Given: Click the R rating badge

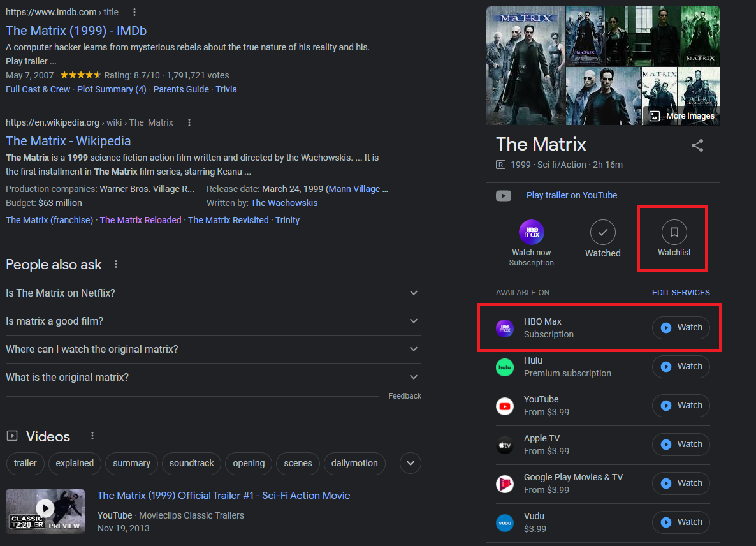Looking at the screenshot, I should (500, 165).
